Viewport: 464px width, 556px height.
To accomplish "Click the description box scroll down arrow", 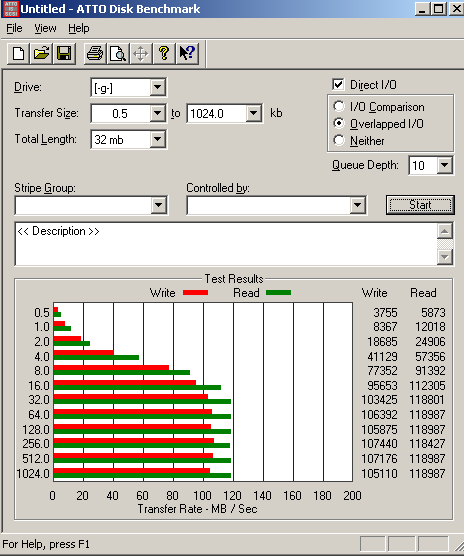I will 445,256.
